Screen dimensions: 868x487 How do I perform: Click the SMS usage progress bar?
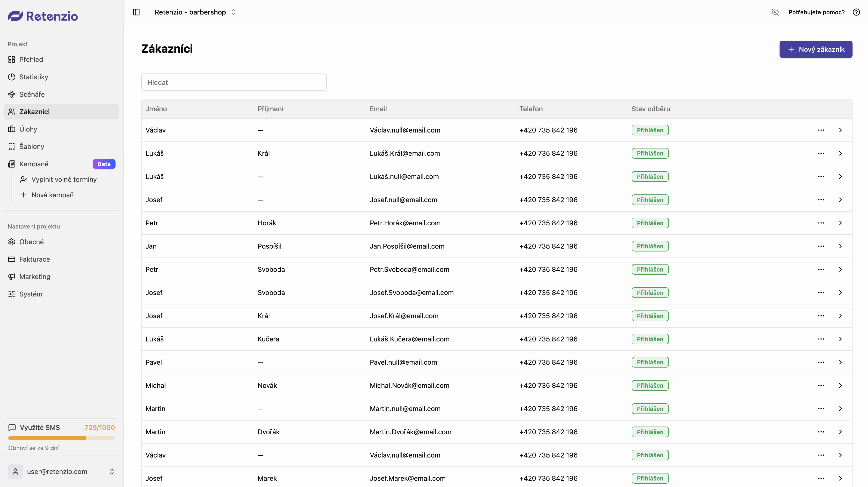pyautogui.click(x=61, y=438)
